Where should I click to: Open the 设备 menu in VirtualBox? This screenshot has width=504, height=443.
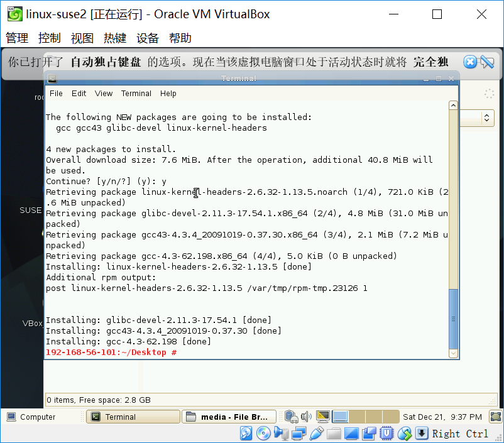[148, 38]
